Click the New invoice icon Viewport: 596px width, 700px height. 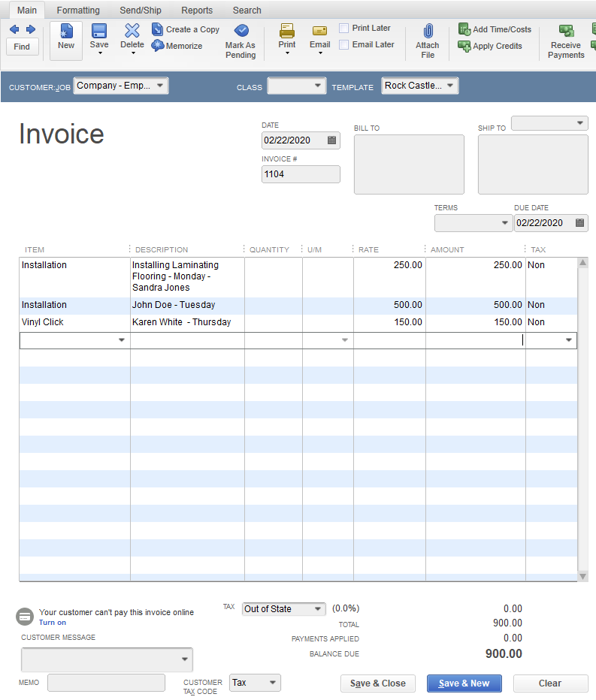coord(66,32)
